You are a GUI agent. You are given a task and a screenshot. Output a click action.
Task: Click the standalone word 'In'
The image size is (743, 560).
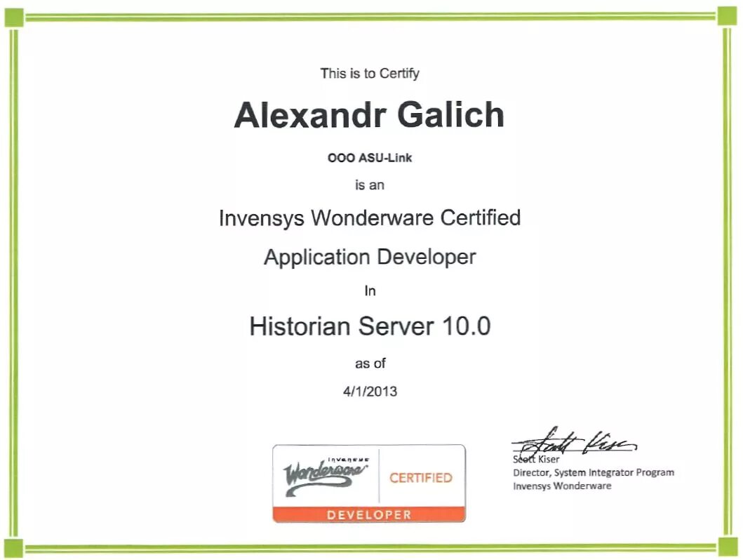[x=370, y=291]
